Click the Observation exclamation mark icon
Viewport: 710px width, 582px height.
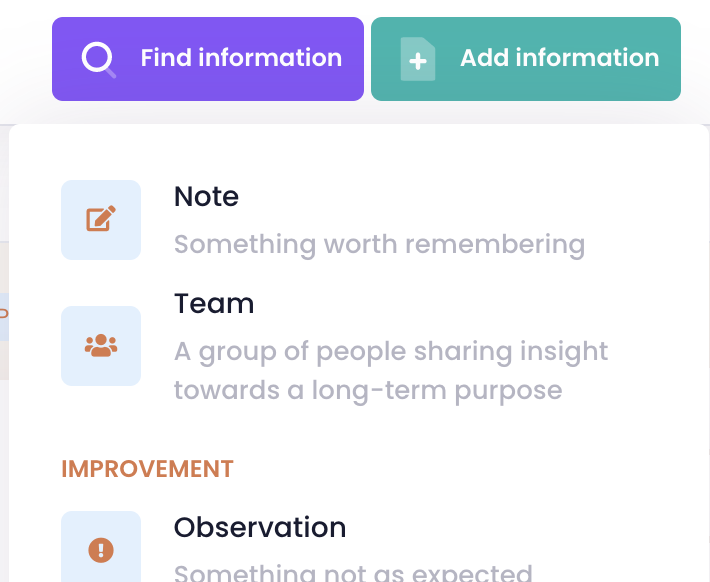pos(101,549)
